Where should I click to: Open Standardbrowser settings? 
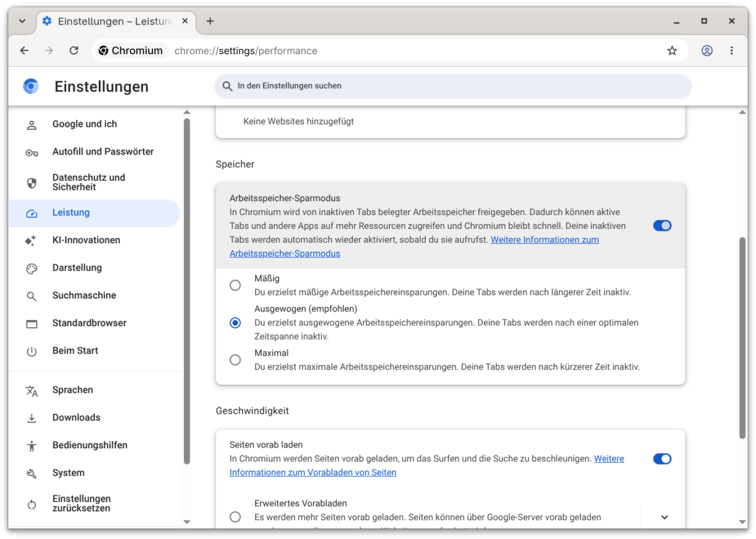pos(94,323)
